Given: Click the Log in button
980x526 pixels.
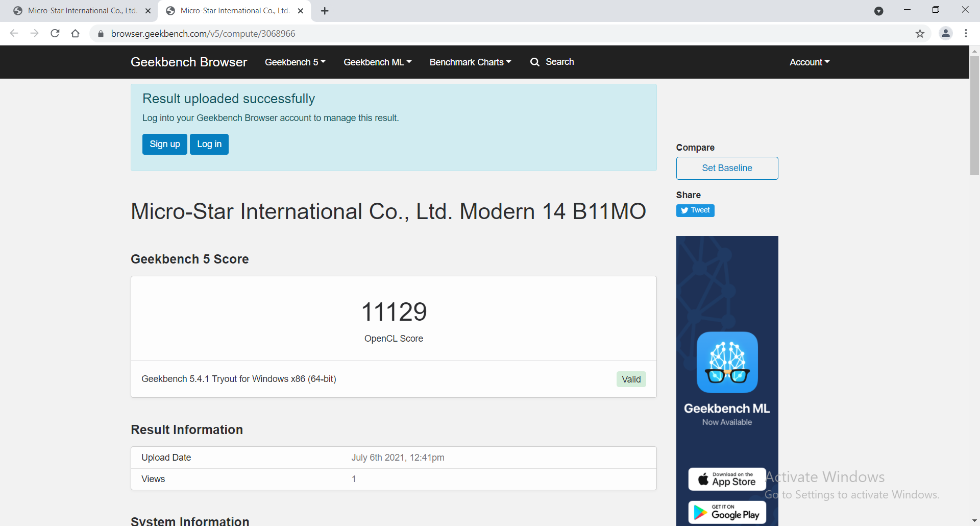Looking at the screenshot, I should pyautogui.click(x=209, y=144).
